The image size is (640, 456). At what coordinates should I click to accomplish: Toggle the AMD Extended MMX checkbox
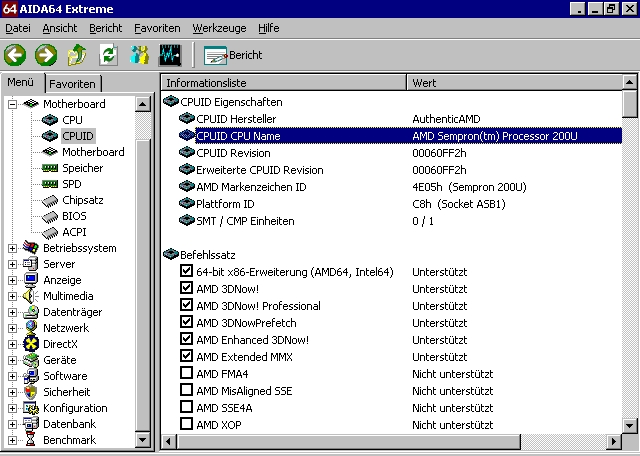click(187, 356)
